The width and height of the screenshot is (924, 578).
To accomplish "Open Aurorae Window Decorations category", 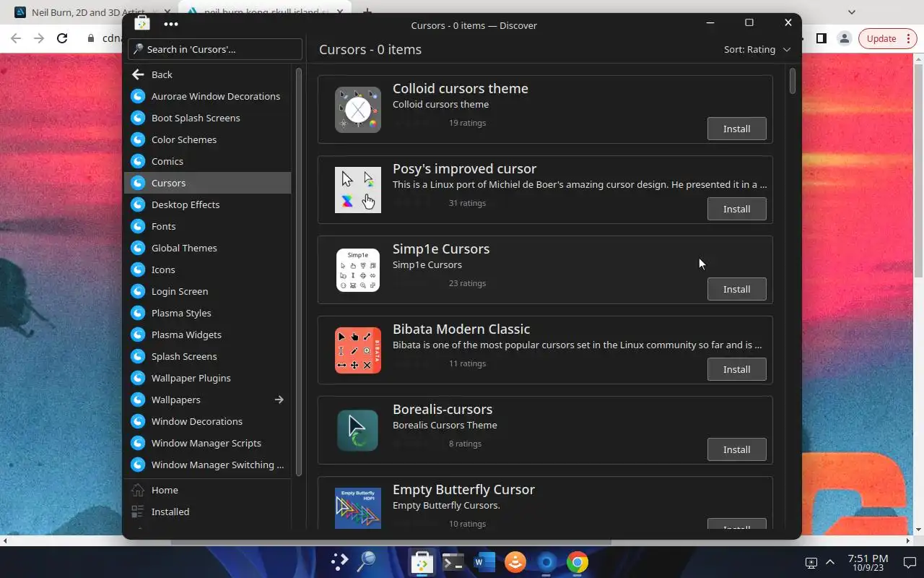I will (x=208, y=96).
